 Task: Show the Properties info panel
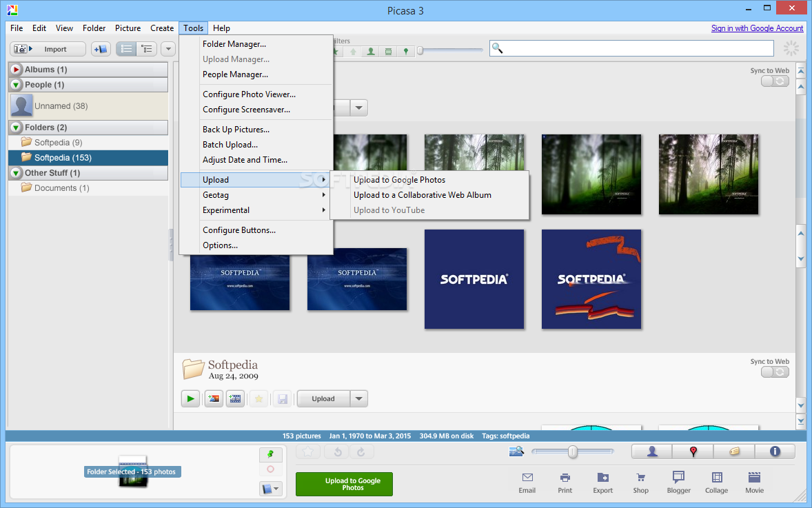(x=775, y=451)
